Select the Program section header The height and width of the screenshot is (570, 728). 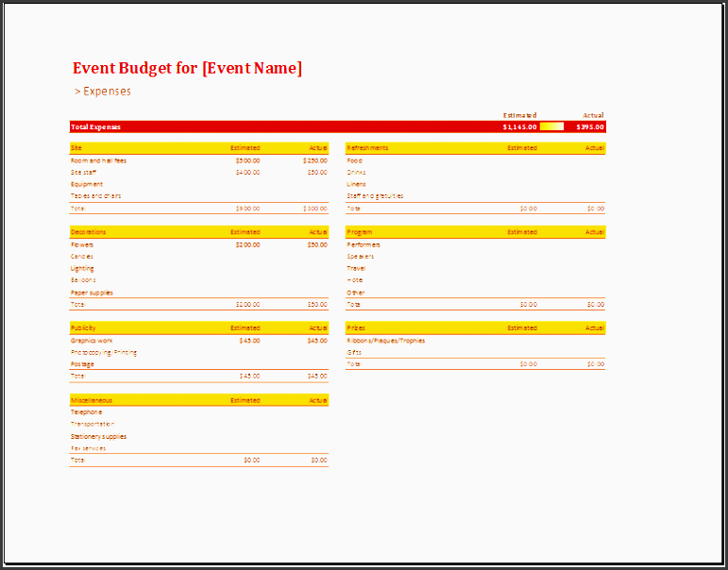point(359,232)
